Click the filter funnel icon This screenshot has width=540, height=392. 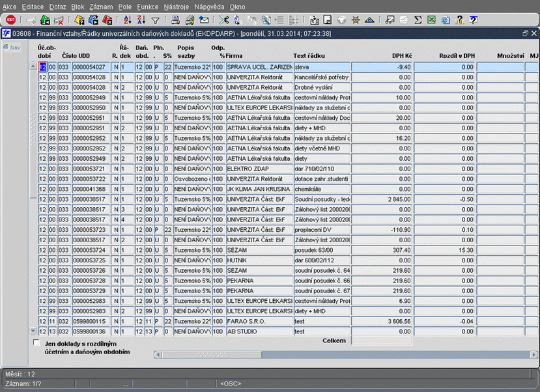click(x=155, y=20)
